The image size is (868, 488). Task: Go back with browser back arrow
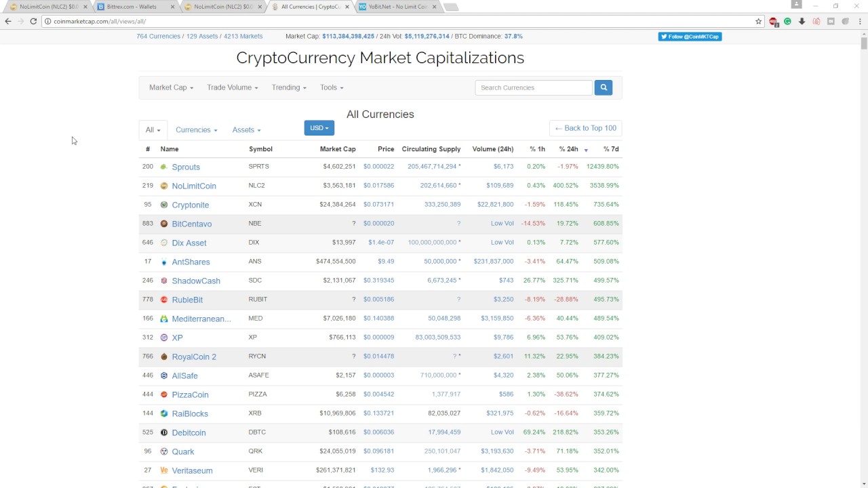[x=8, y=21]
